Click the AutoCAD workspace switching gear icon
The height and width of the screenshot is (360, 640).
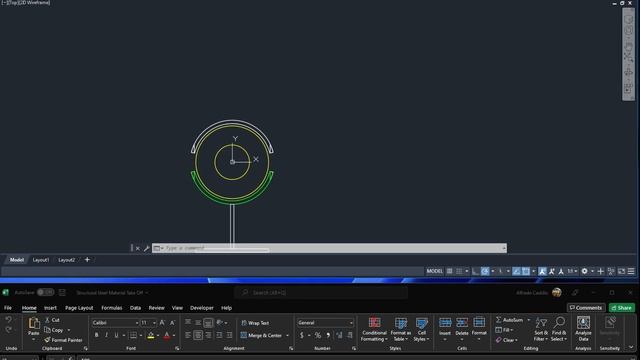(x=584, y=271)
